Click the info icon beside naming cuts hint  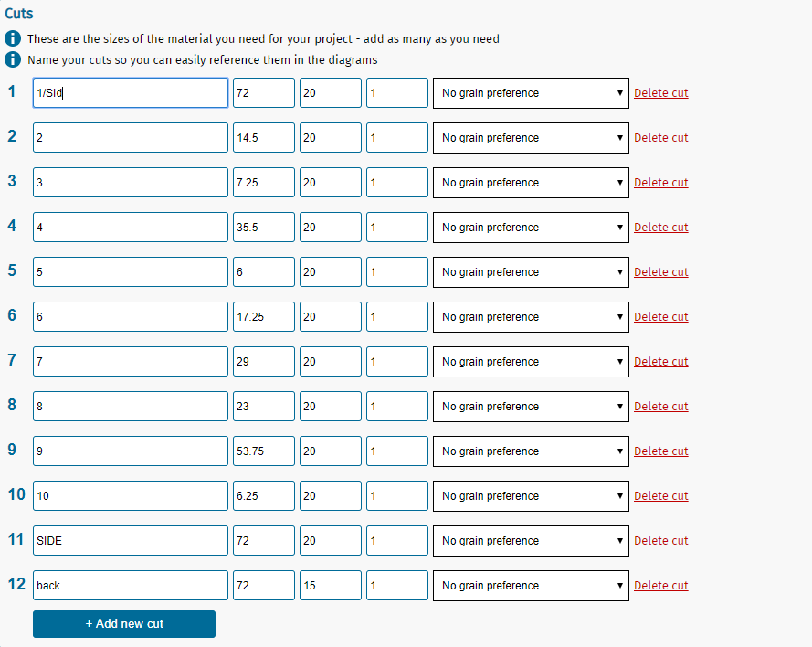point(13,59)
